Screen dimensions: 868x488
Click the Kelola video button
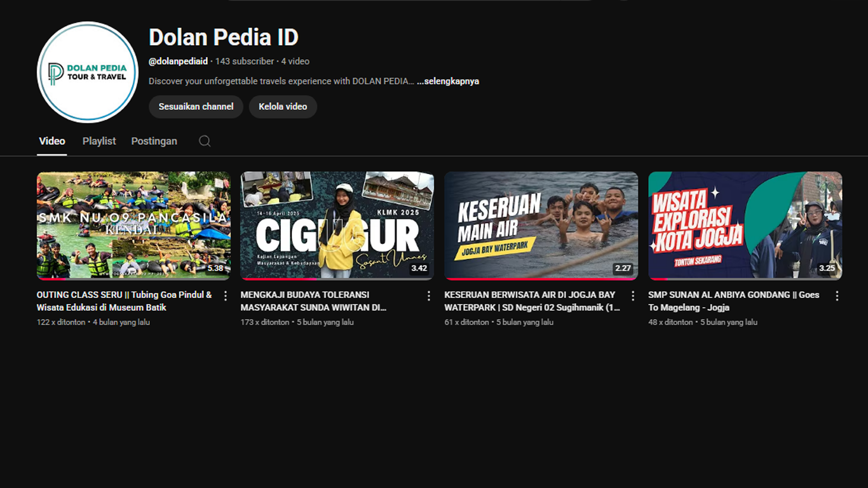[283, 106]
